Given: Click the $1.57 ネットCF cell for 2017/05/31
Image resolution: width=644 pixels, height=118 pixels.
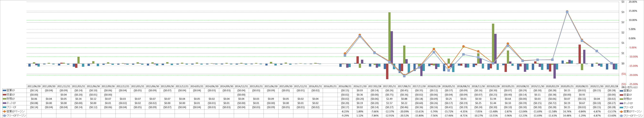Looking at the screenshot, I should pos(389,103).
